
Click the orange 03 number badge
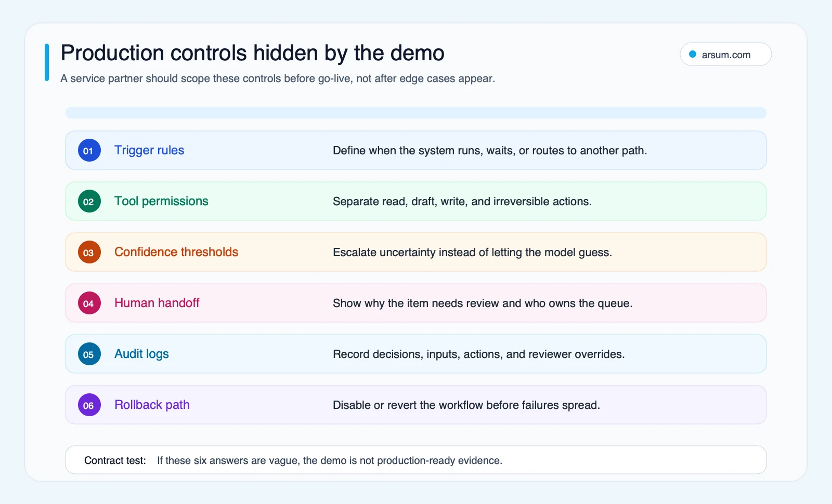point(89,253)
